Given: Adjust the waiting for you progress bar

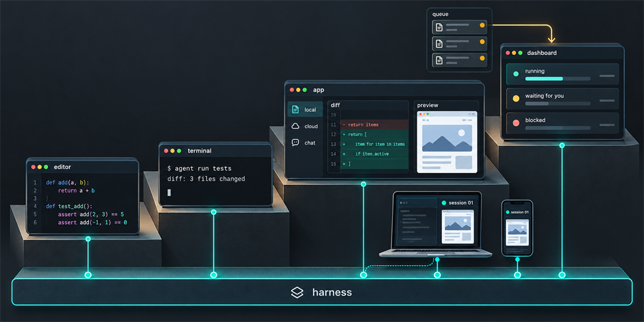Looking at the screenshot, I should 558,103.
